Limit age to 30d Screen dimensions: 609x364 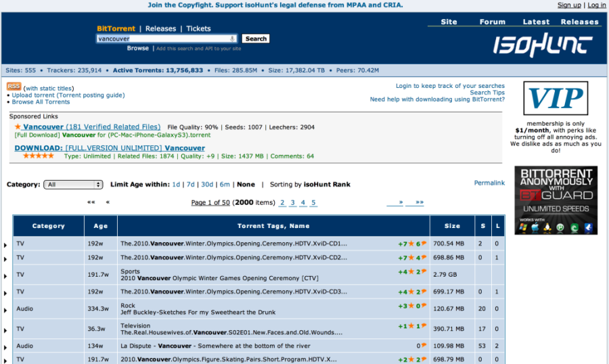pos(207,185)
